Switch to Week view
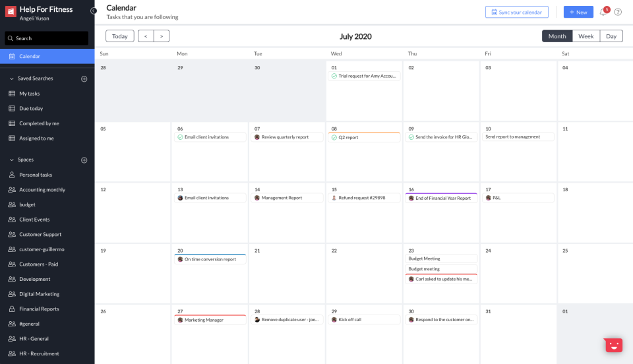 coord(586,36)
